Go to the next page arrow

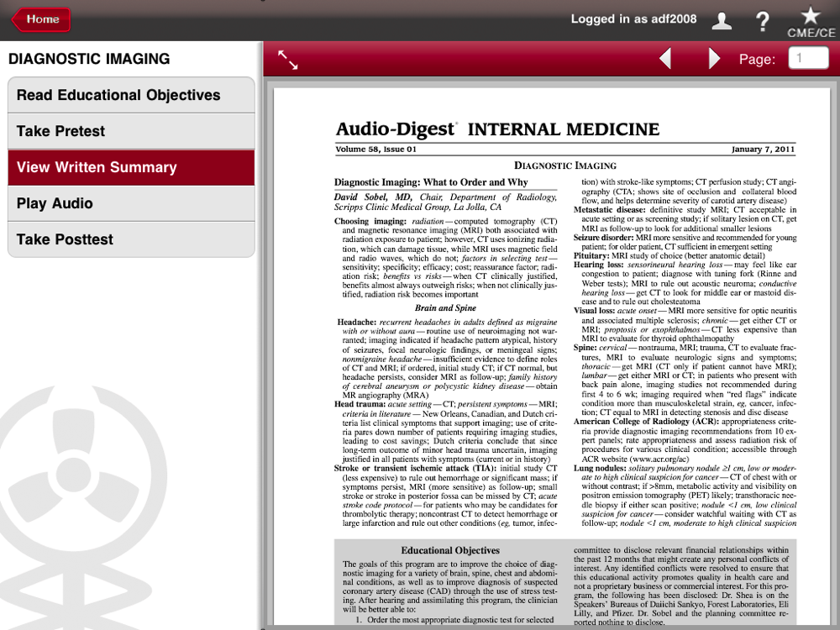(x=713, y=59)
